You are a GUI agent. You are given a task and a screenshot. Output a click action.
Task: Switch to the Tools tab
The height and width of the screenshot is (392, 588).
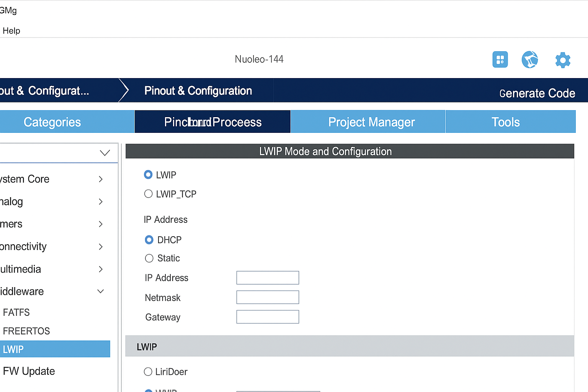(511, 122)
